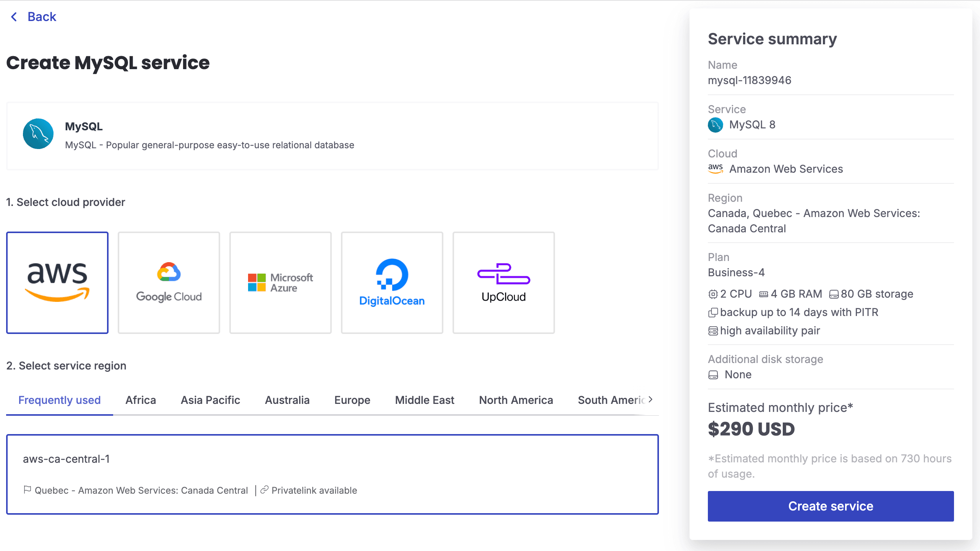This screenshot has width=980, height=551.
Task: Switch to the Africa region tab
Action: point(141,400)
